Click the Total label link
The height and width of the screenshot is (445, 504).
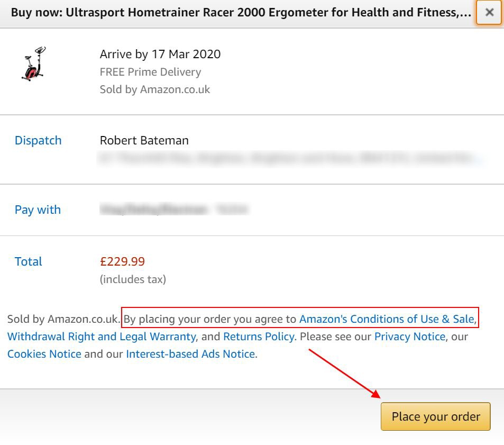[x=29, y=261]
